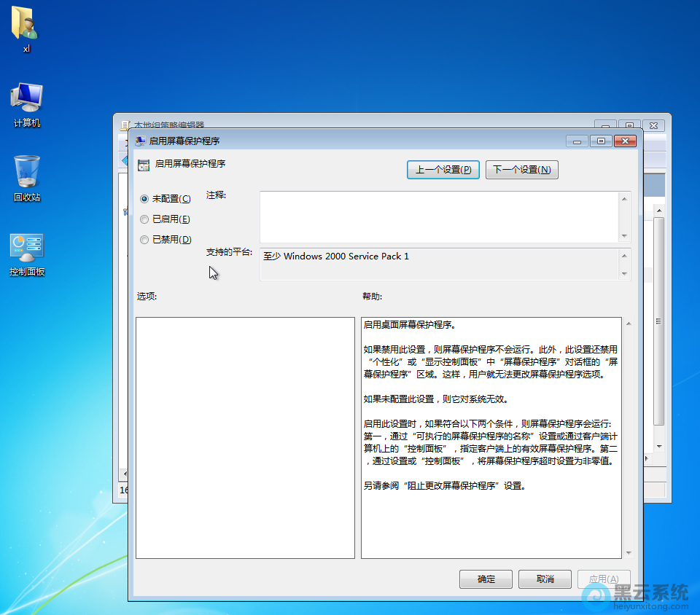Open the 回收站 recycle bin icon
Screen dimensions: 700x615
(27, 172)
